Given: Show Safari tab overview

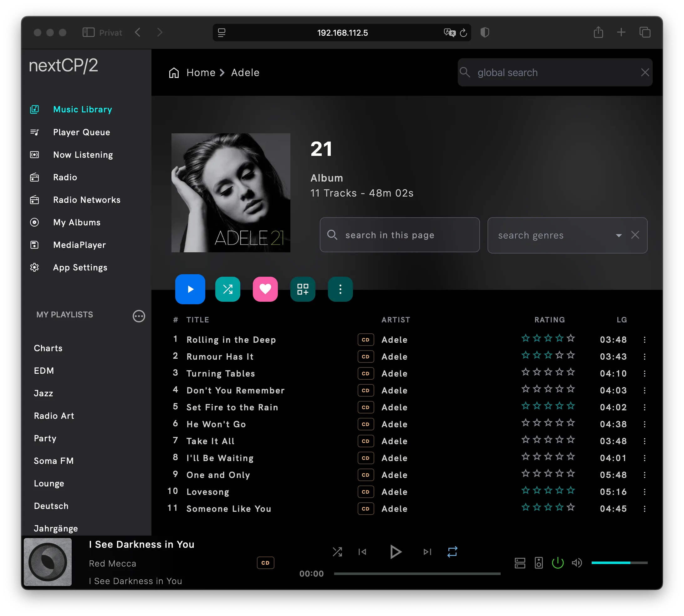Looking at the screenshot, I should [x=645, y=33].
